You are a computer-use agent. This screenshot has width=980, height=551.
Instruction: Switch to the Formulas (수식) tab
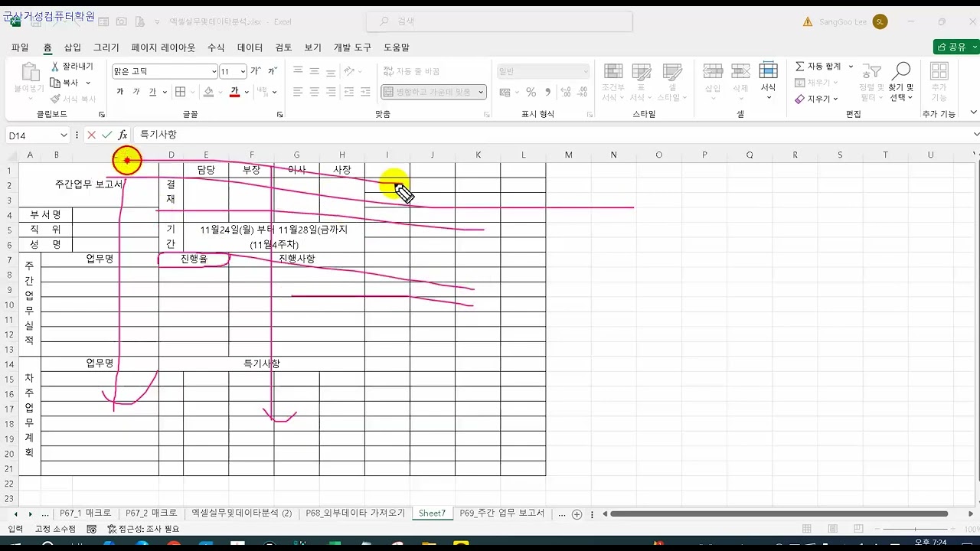[216, 47]
